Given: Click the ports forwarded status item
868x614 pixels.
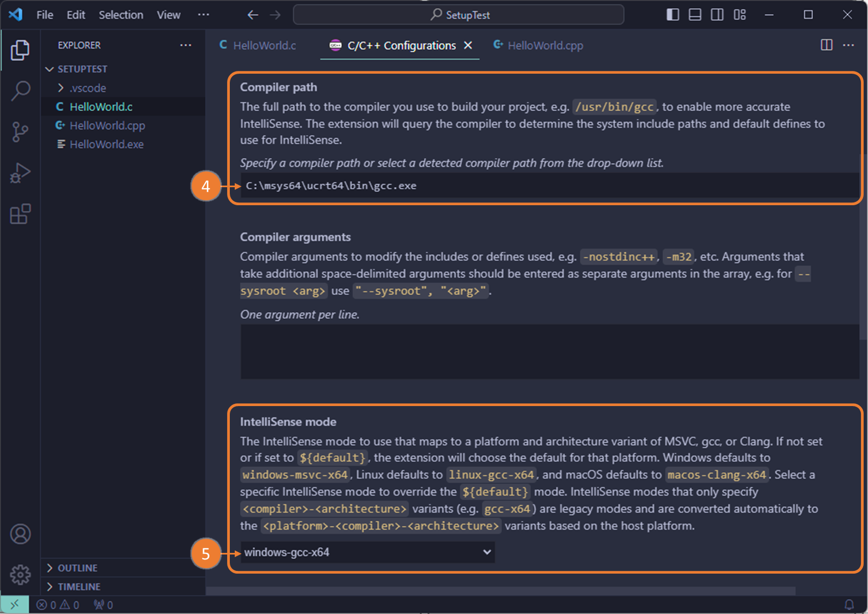Looking at the screenshot, I should tap(103, 605).
